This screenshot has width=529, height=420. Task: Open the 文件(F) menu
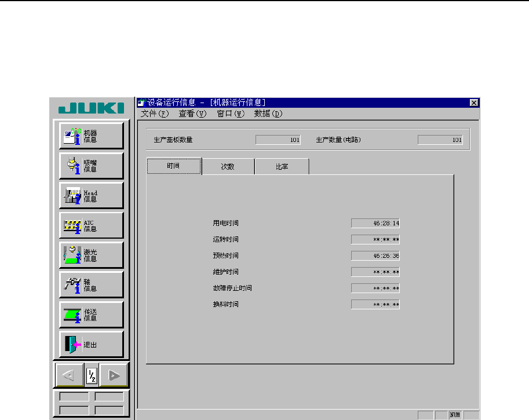pos(155,114)
